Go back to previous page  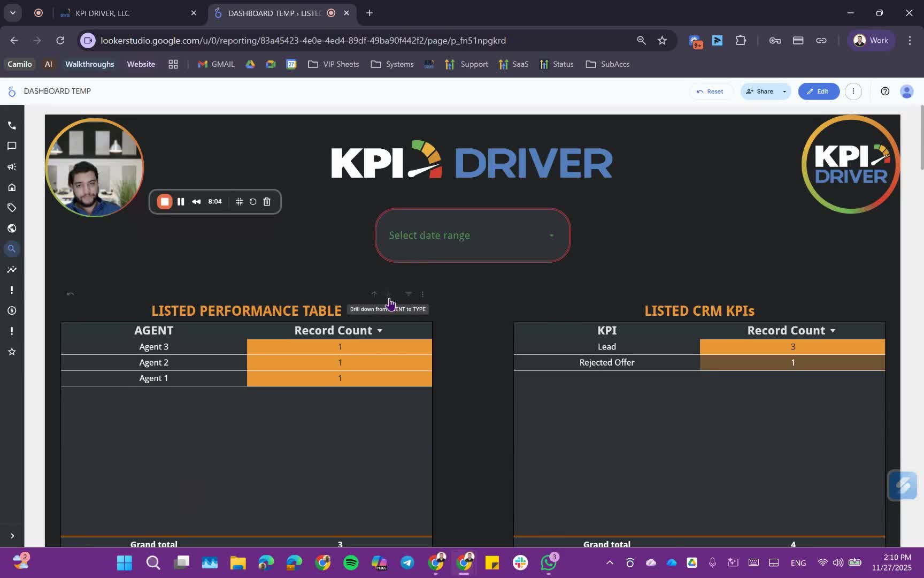point(14,40)
